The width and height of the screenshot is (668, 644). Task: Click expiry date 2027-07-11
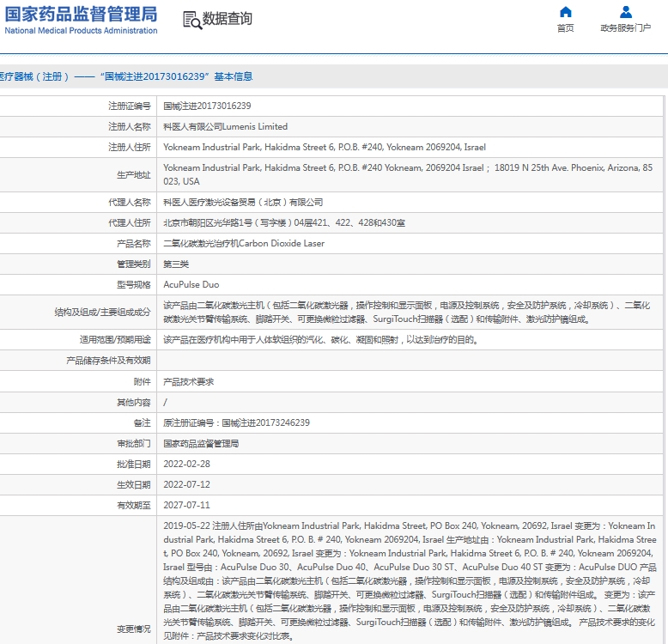point(186,505)
